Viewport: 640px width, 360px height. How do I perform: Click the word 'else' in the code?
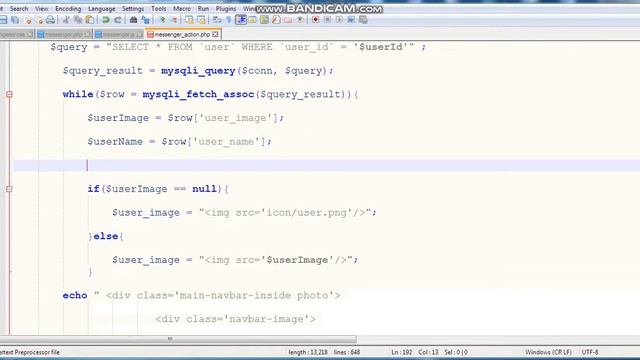[106, 236]
